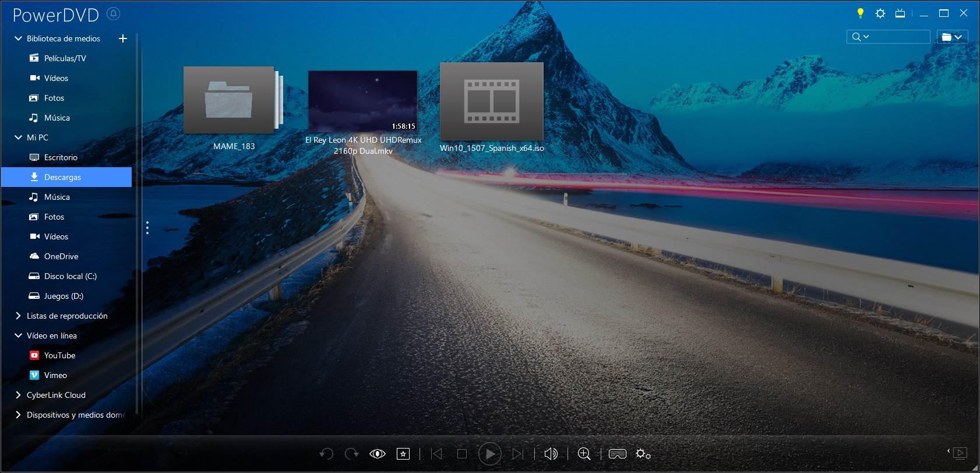Open Escritorio folder in sidebar
The height and width of the screenshot is (473, 980).
[61, 157]
